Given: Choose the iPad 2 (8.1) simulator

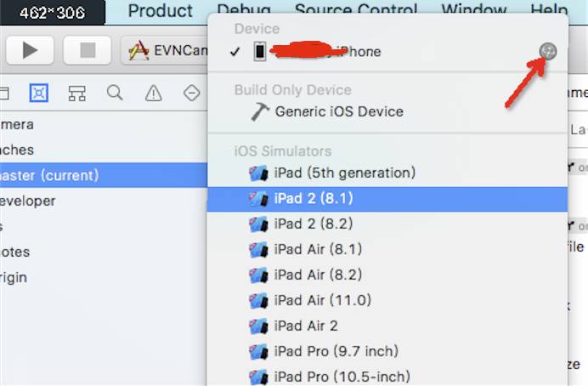Looking at the screenshot, I should pyautogui.click(x=387, y=198).
